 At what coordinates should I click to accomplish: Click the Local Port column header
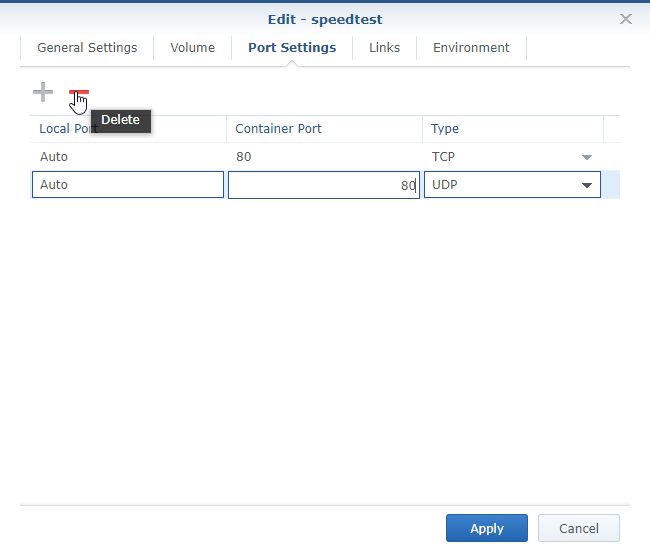[x=128, y=129]
